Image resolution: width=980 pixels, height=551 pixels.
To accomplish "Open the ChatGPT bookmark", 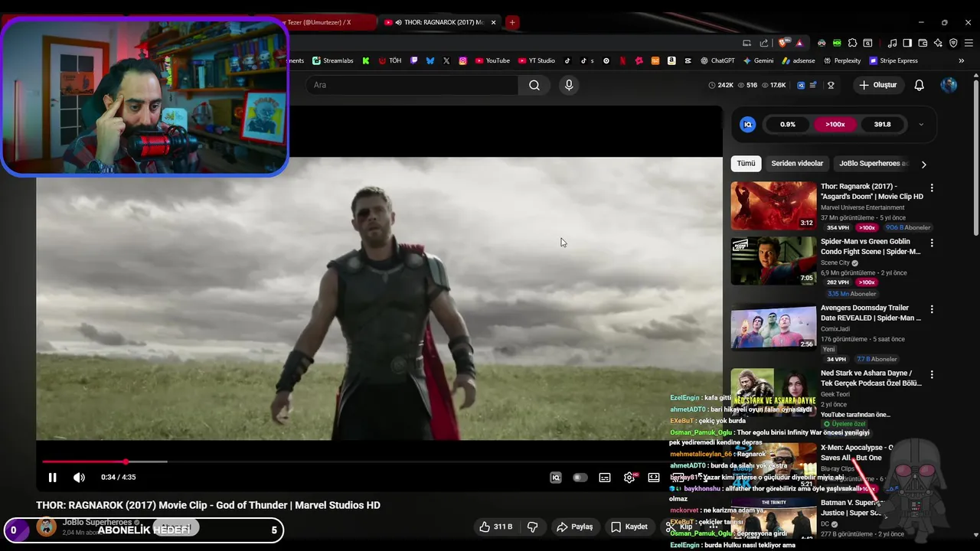I will [717, 60].
